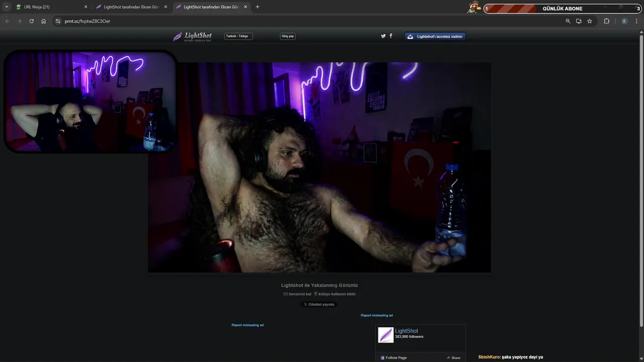644x362 pixels.
Task: Click the Facebook widget Share button
Action: click(x=453, y=357)
